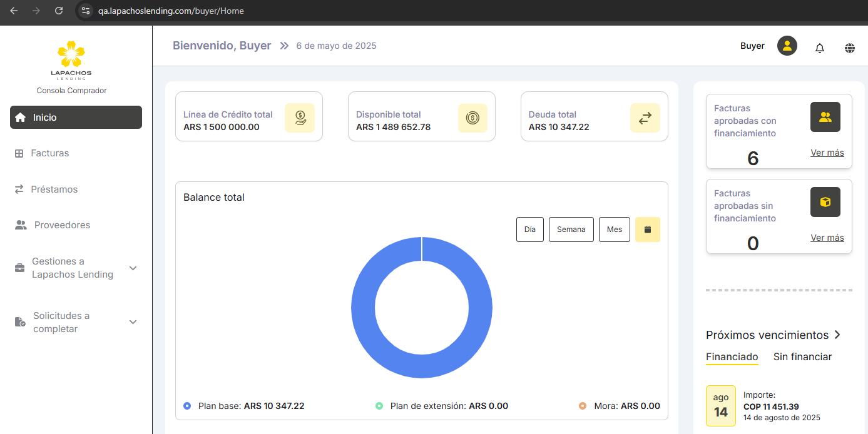Click the Buyer profile avatar icon
The height and width of the screenshot is (434, 868).
(787, 46)
